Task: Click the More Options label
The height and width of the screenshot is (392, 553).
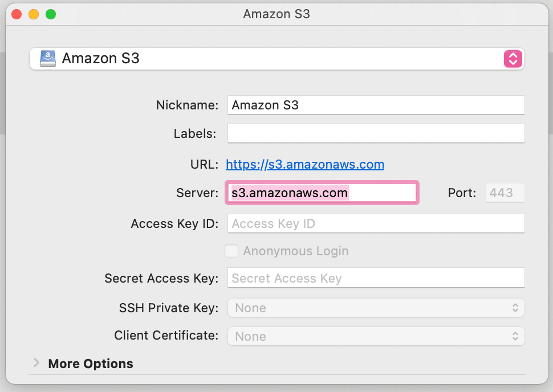Action: pyautogui.click(x=91, y=364)
